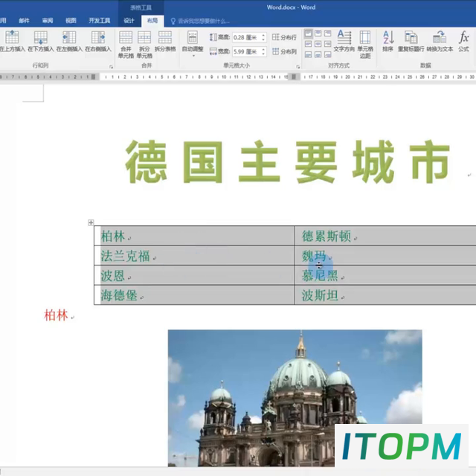476x476 pixels.
Task: Click table cell 慕尼黑
Action: (x=385, y=275)
